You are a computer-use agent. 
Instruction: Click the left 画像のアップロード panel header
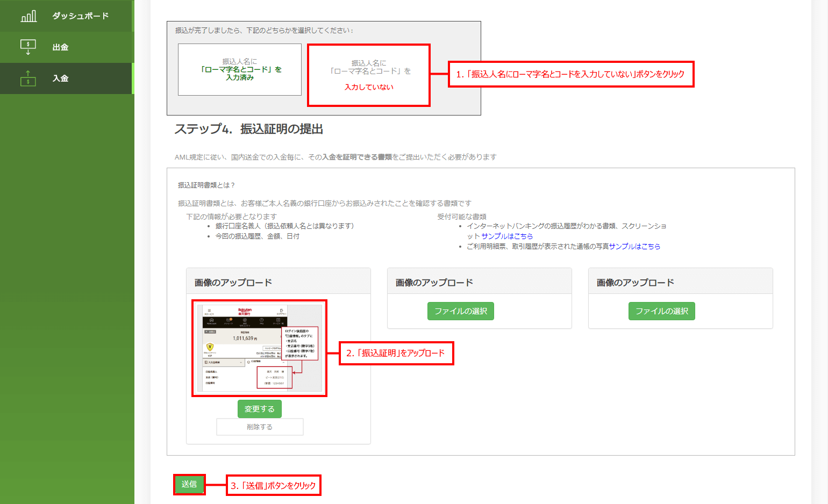(278, 280)
